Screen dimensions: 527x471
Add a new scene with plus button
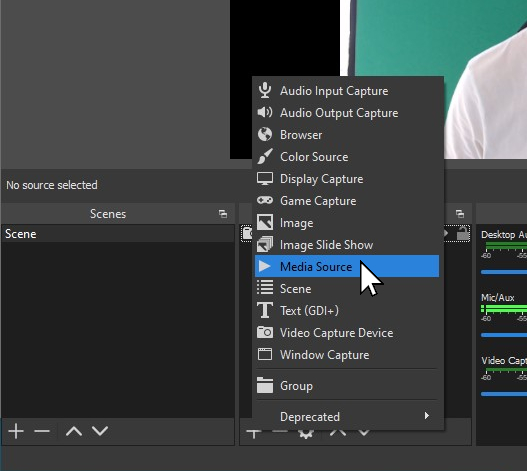click(x=16, y=431)
